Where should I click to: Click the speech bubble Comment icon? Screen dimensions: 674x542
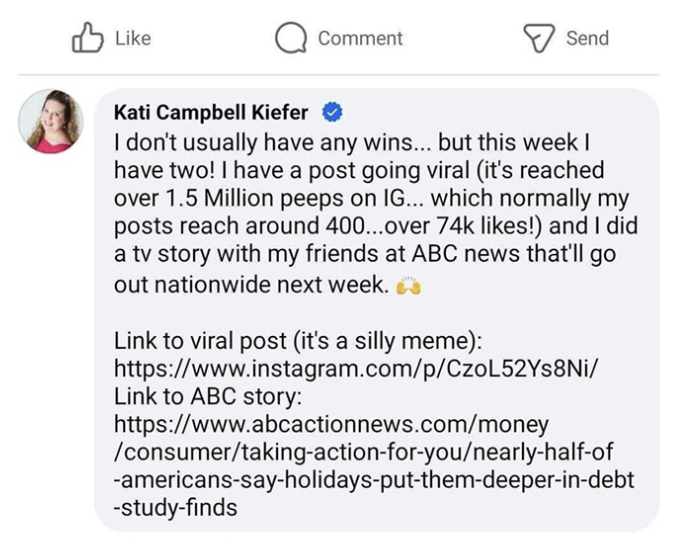coord(291,38)
